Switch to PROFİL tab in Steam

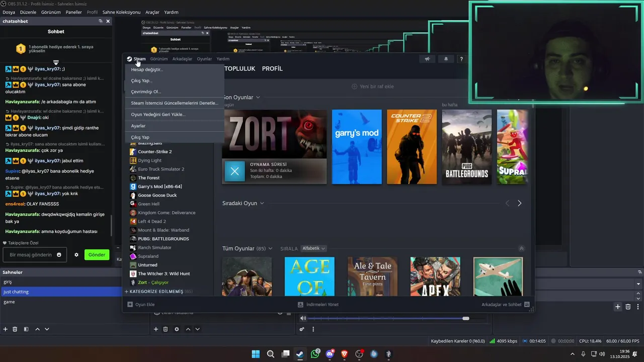pos(272,68)
